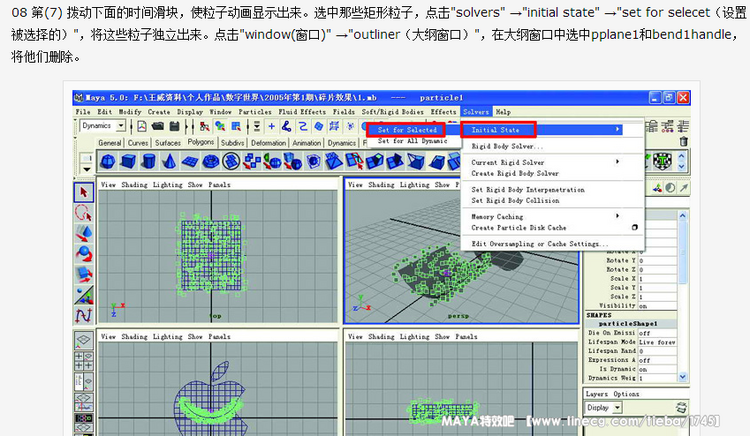Activate the Move tool in toolbox
750x436 pixels.
click(84, 233)
